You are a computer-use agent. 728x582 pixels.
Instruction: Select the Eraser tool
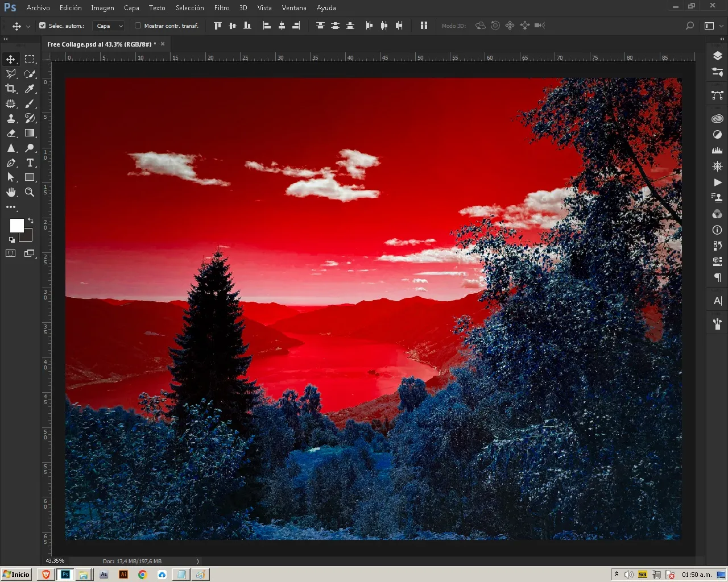click(11, 133)
